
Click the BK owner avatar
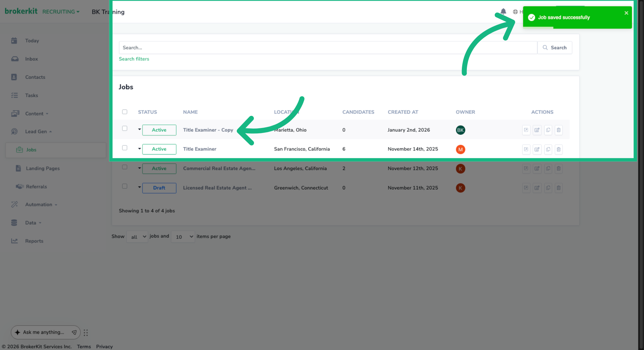tap(461, 130)
